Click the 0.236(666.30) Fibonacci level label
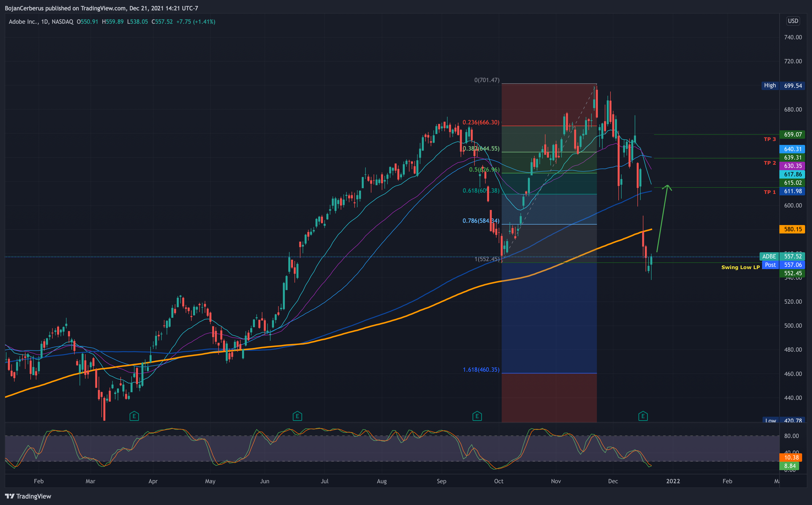This screenshot has width=812, height=505. click(481, 123)
